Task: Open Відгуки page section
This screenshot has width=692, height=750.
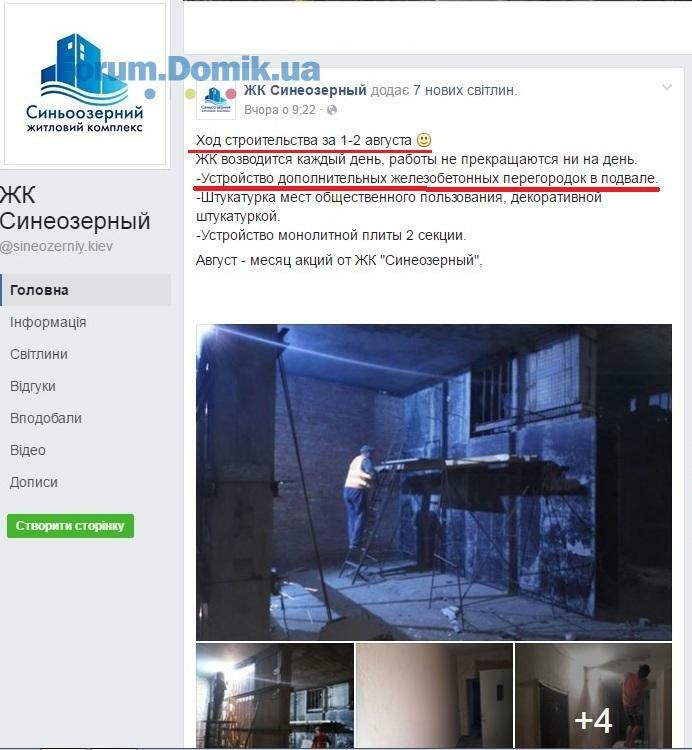Action: point(33,386)
